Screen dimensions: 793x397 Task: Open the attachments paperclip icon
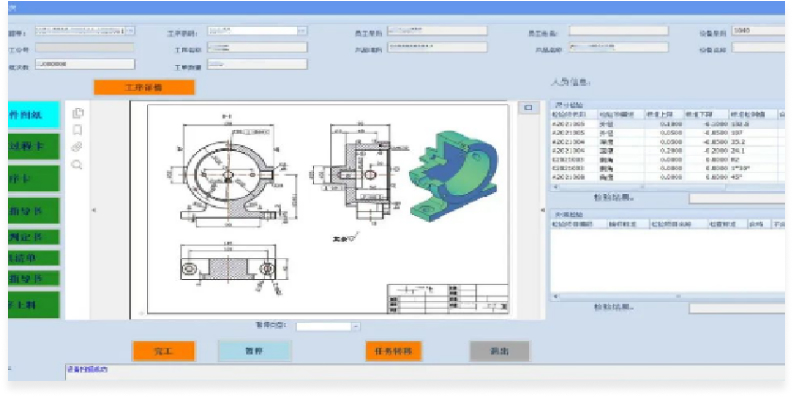point(77,147)
